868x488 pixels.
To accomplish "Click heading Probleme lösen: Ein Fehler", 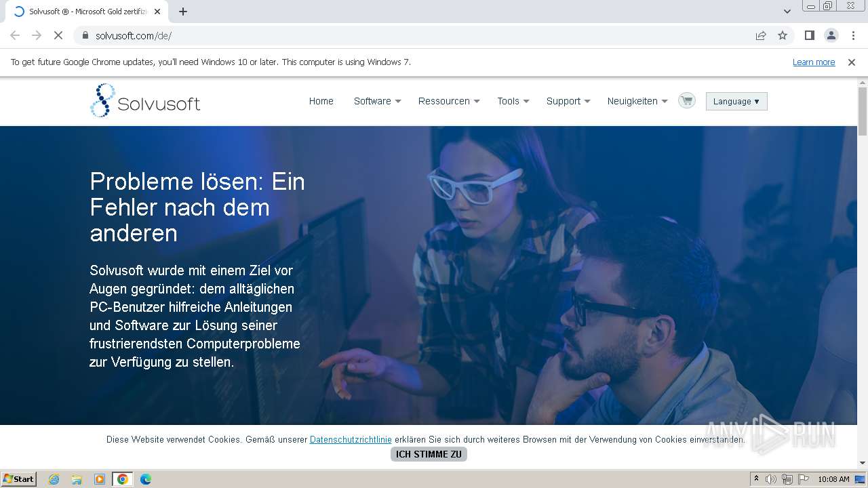I will point(197,207).
